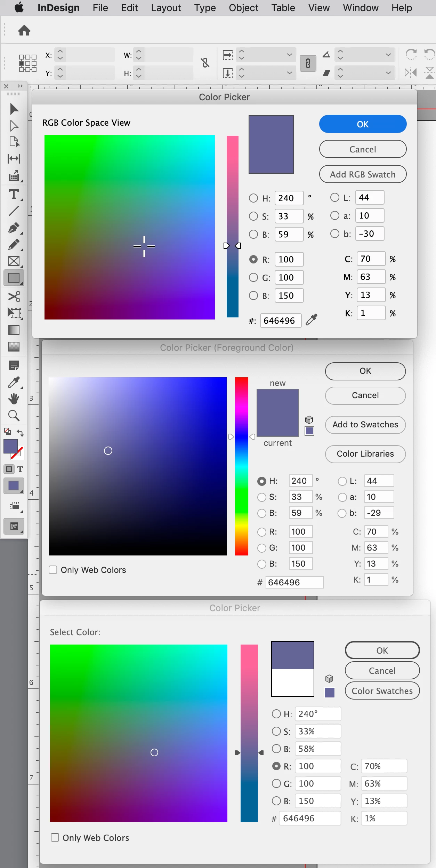
Task: Select the Selection tool arrow
Action: [x=14, y=109]
